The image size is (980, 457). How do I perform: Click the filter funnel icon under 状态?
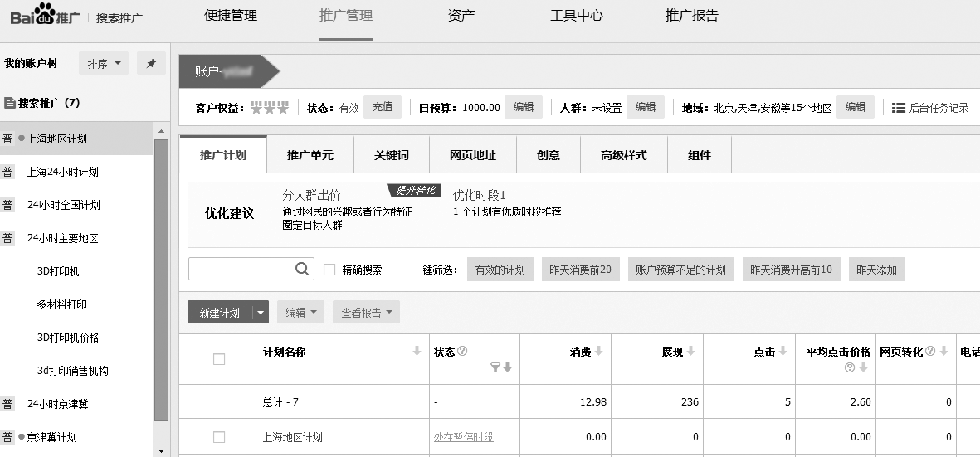[x=495, y=368]
